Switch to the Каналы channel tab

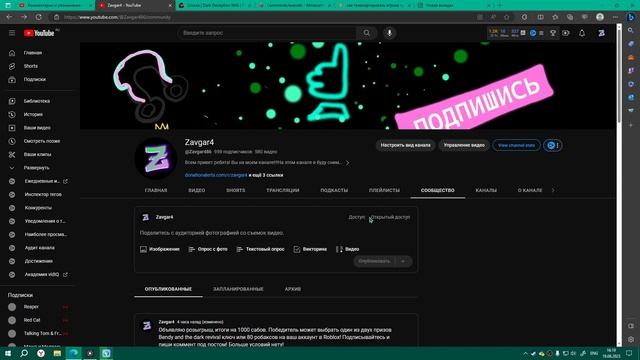click(x=486, y=191)
